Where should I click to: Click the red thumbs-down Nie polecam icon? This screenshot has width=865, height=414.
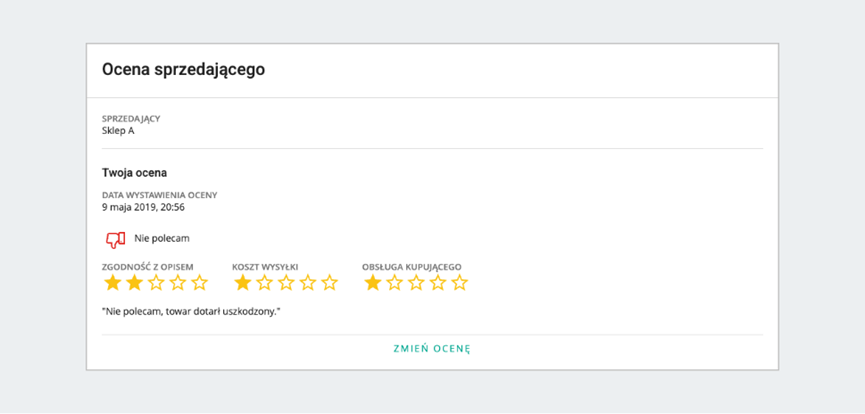(115, 239)
